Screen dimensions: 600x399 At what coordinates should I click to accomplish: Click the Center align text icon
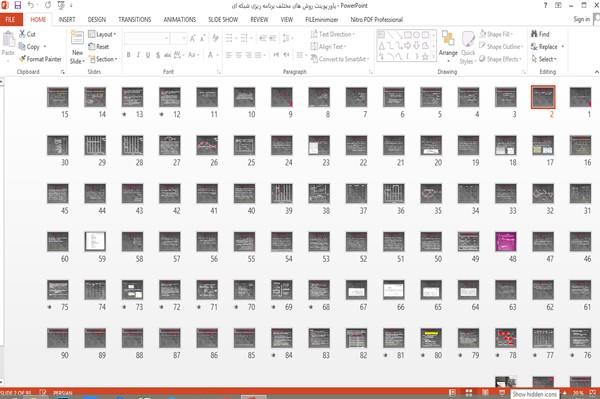[x=238, y=55]
